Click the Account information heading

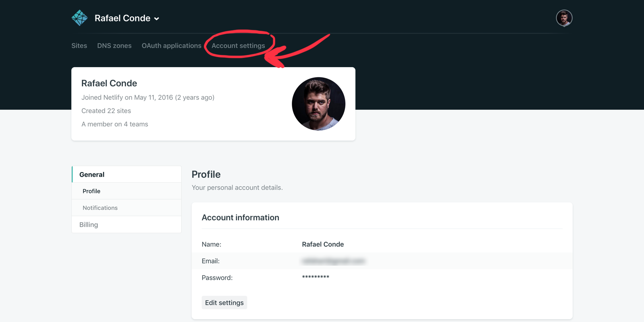tap(240, 218)
